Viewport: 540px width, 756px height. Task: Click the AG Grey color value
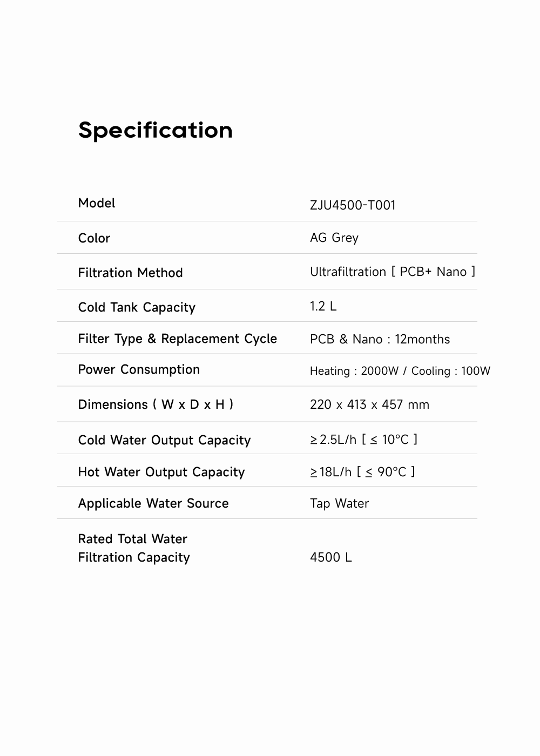click(334, 238)
